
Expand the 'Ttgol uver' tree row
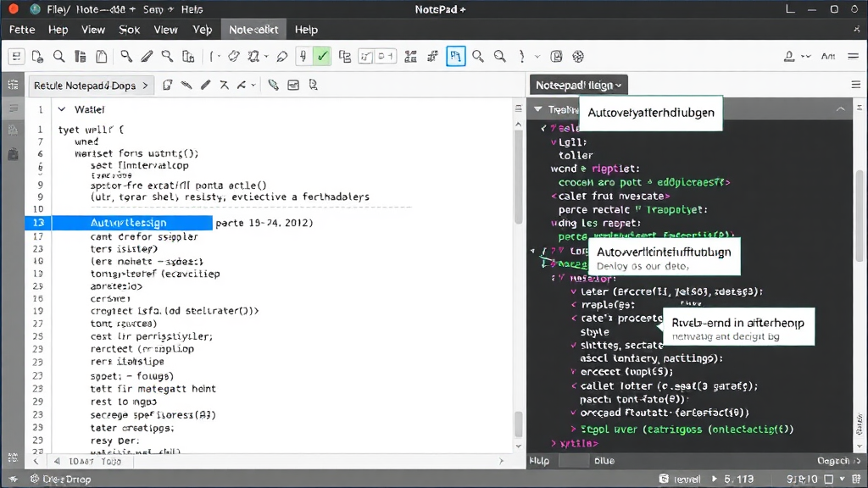(x=574, y=430)
